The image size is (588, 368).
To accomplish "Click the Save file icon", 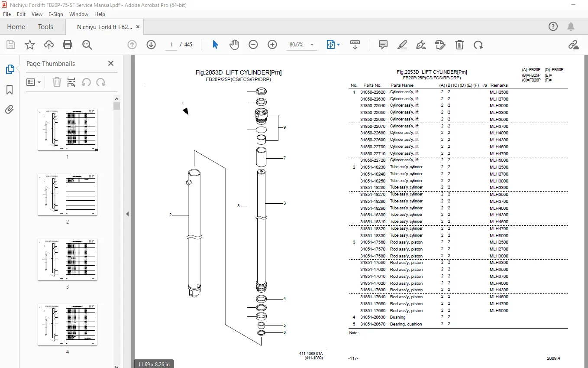I will [x=11, y=45].
